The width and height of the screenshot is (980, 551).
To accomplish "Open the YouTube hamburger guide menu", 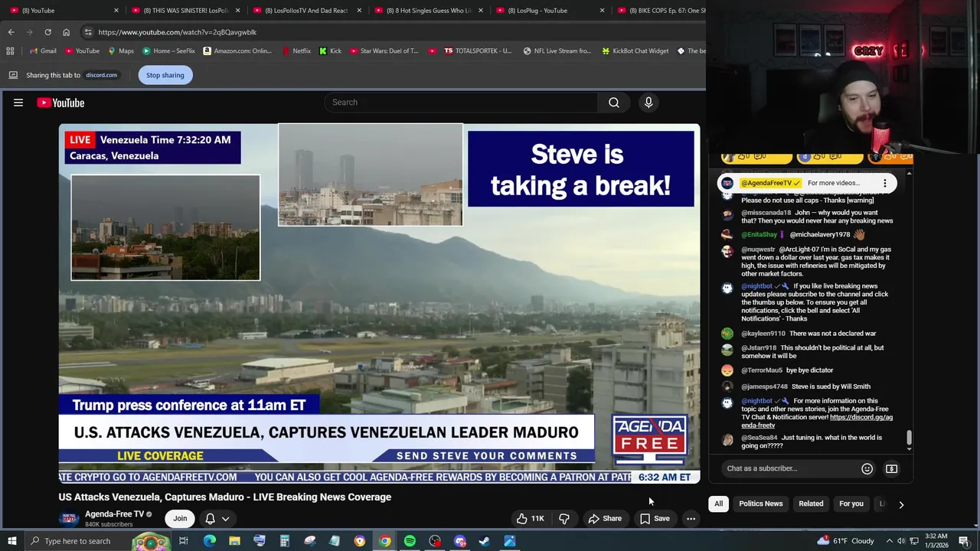I will click(18, 103).
